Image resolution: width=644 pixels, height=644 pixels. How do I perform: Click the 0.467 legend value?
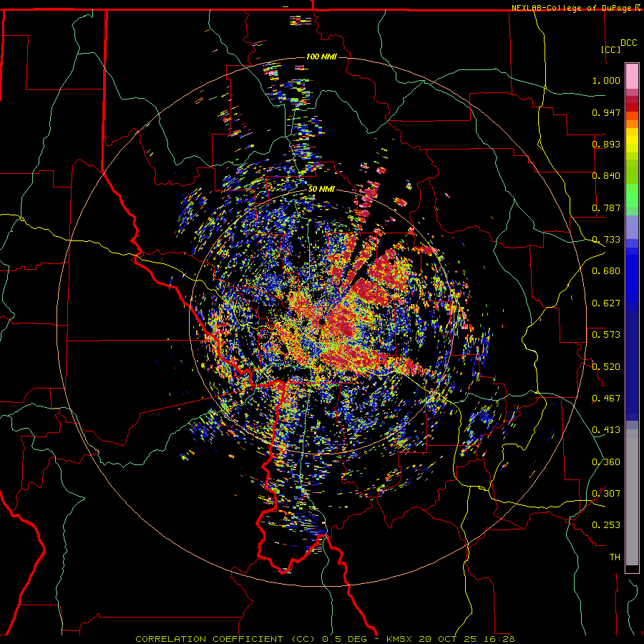coord(606,399)
